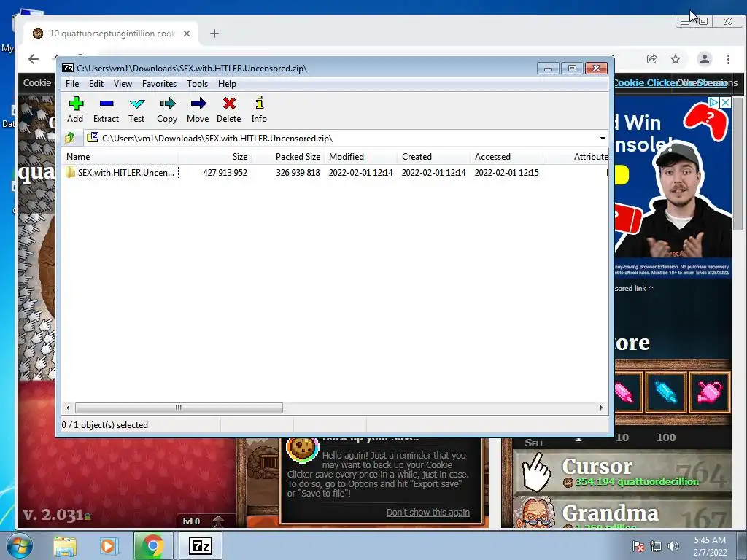This screenshot has height=560, width=747.
Task: Expand the address path dropdown arrow
Action: pyautogui.click(x=603, y=138)
